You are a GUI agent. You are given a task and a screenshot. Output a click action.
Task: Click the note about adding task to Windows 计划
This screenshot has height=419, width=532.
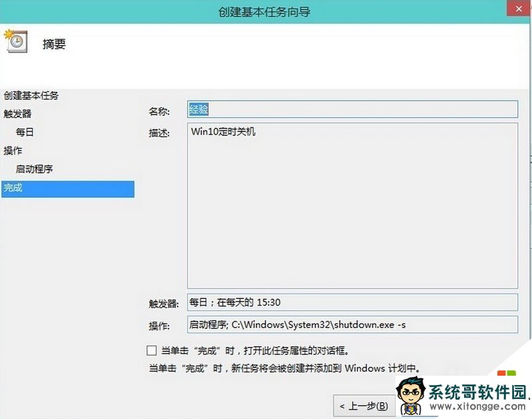pos(285,368)
